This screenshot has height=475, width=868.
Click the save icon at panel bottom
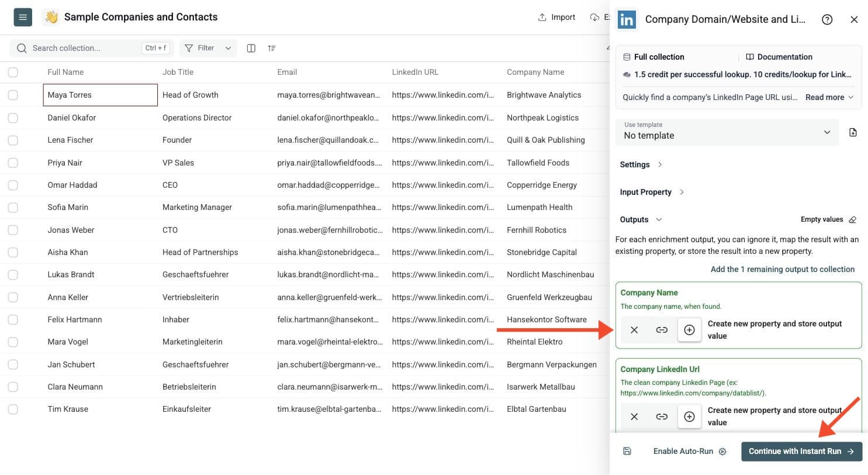(627, 451)
